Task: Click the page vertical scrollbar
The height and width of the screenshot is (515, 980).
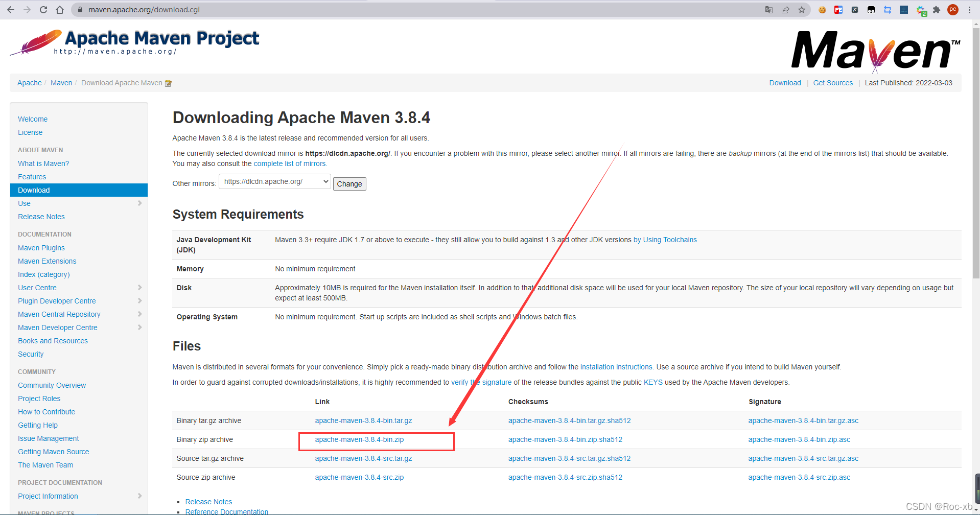Action: (x=976, y=153)
